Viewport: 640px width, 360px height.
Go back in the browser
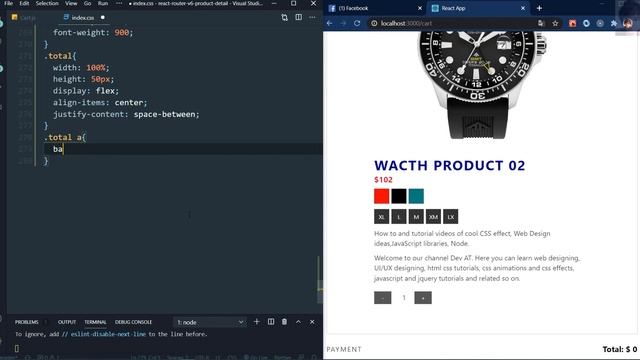329,23
